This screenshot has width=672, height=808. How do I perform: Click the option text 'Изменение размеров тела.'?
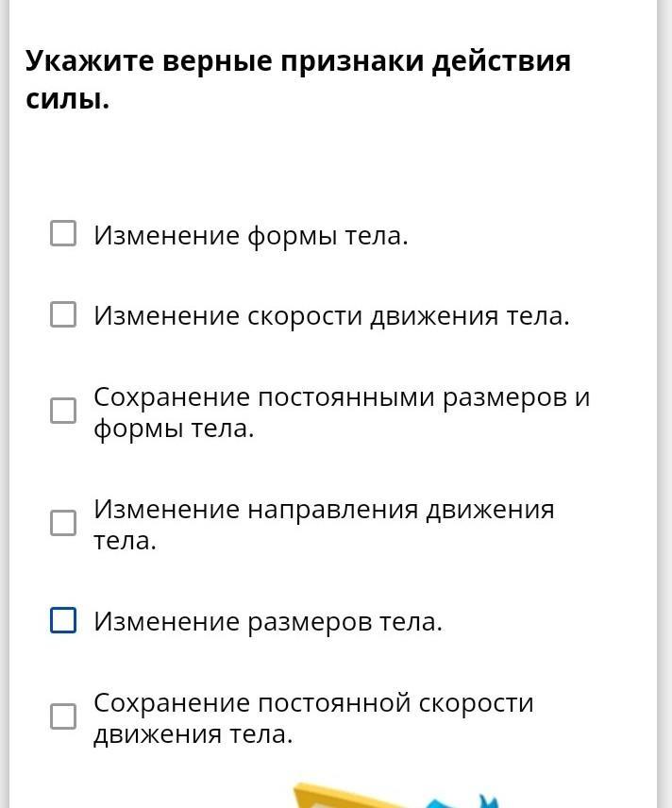[x=267, y=622]
